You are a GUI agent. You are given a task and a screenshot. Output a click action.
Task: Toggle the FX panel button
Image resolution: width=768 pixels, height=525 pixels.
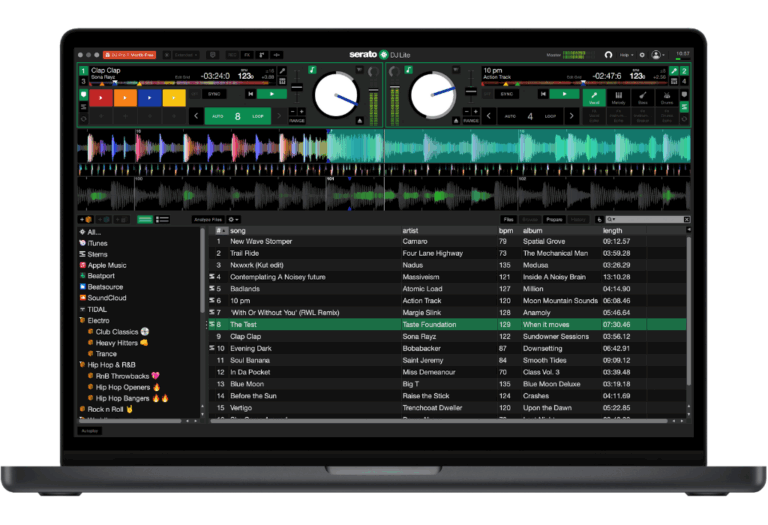click(247, 55)
